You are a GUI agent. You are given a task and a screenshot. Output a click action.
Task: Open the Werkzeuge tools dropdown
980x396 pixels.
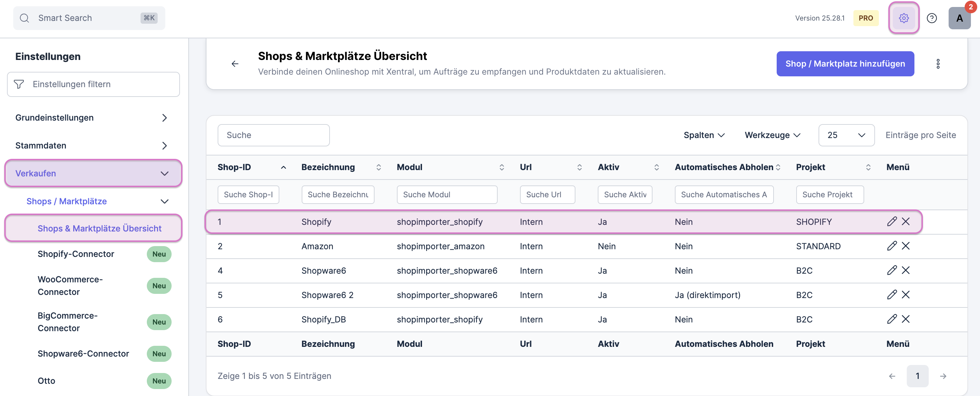point(772,135)
